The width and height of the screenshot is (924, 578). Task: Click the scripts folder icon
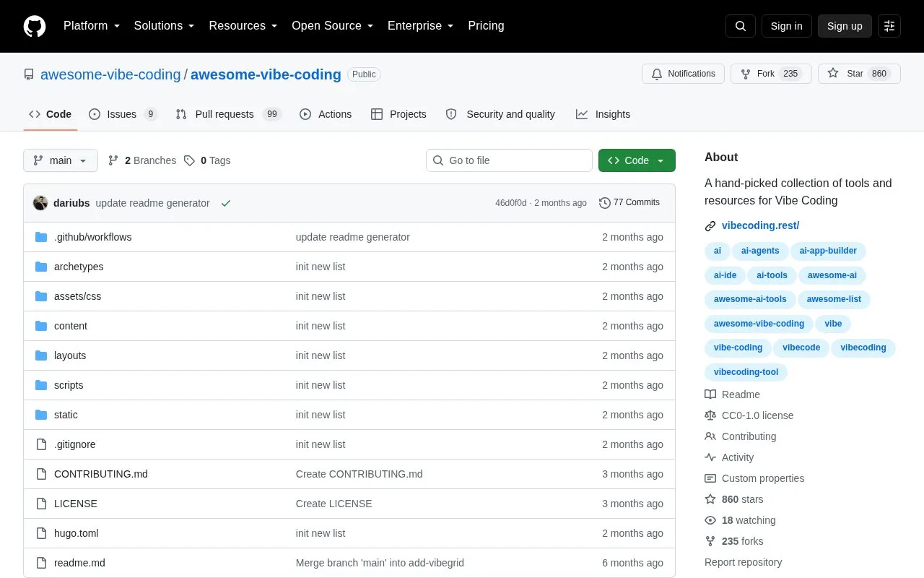point(41,385)
